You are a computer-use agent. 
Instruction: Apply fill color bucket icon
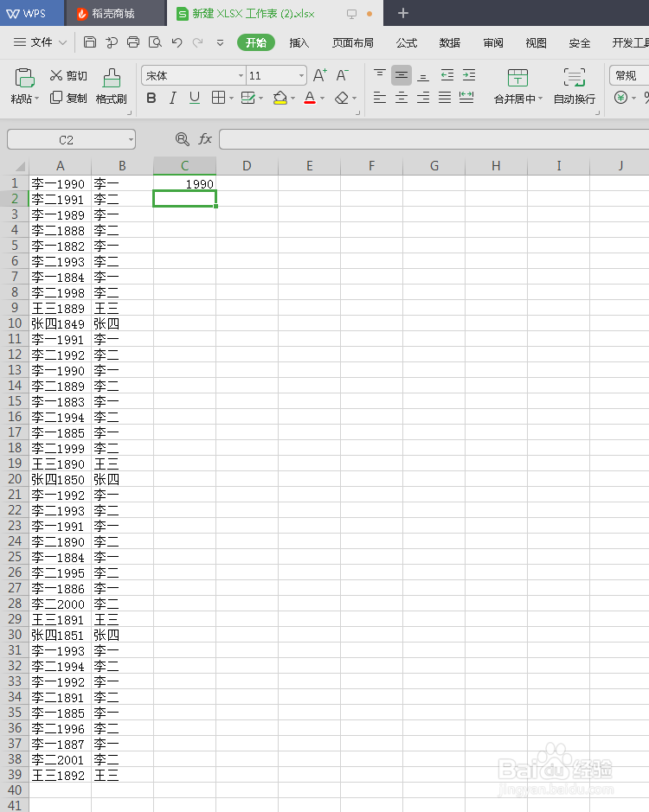(x=280, y=98)
